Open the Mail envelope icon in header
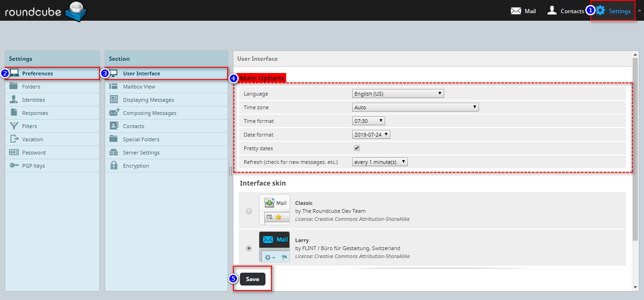Viewport: 644px width, 300px height. click(516, 11)
